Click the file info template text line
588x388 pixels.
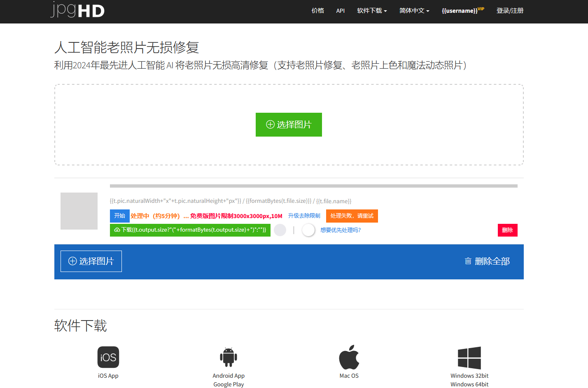pyautogui.click(x=231, y=201)
